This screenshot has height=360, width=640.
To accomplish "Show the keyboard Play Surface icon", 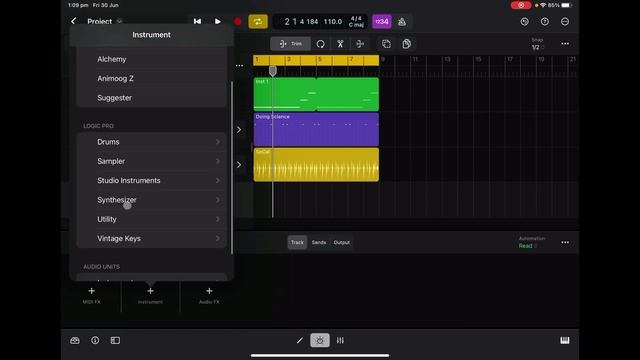I will 565,340.
